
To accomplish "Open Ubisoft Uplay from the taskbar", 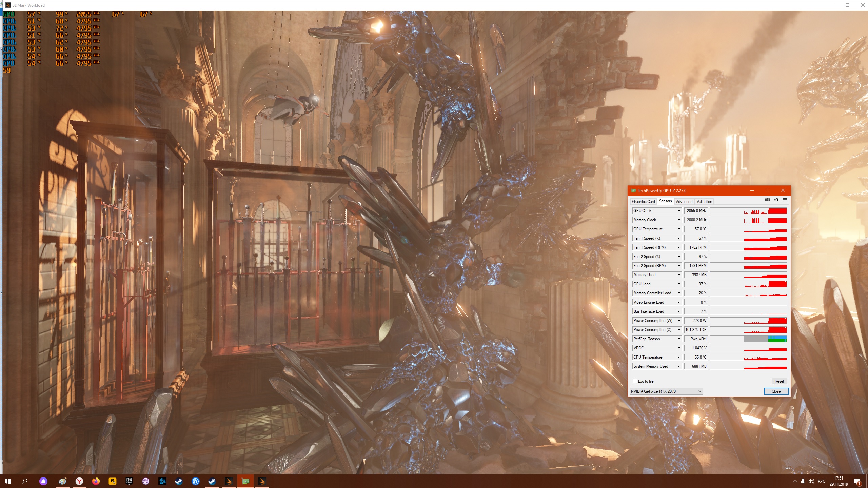I will pyautogui.click(x=195, y=481).
